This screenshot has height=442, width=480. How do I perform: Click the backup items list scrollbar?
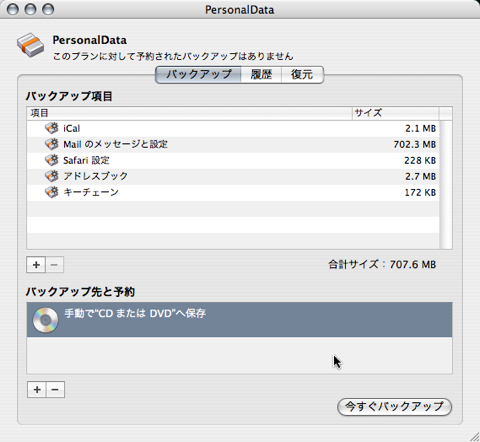point(446,184)
